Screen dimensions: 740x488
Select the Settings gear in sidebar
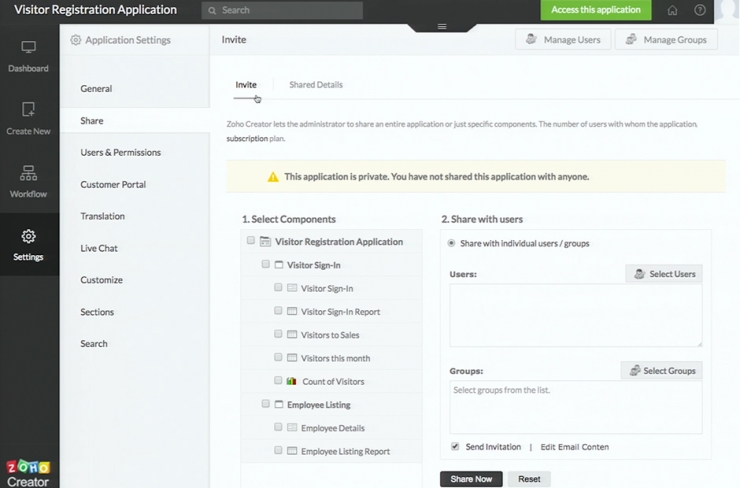tap(28, 236)
